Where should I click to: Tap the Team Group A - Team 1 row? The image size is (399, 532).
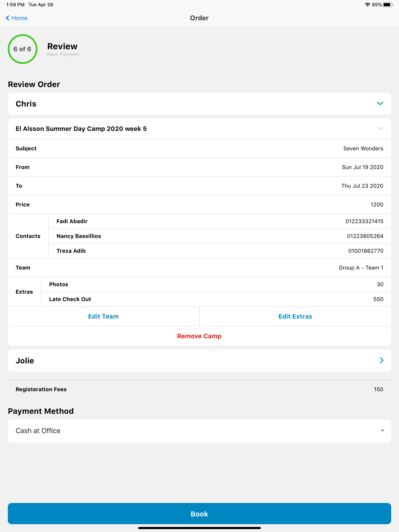pyautogui.click(x=199, y=268)
